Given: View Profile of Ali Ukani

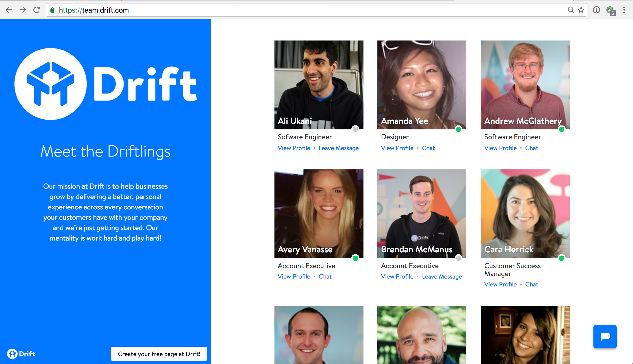Looking at the screenshot, I should pyautogui.click(x=294, y=148).
